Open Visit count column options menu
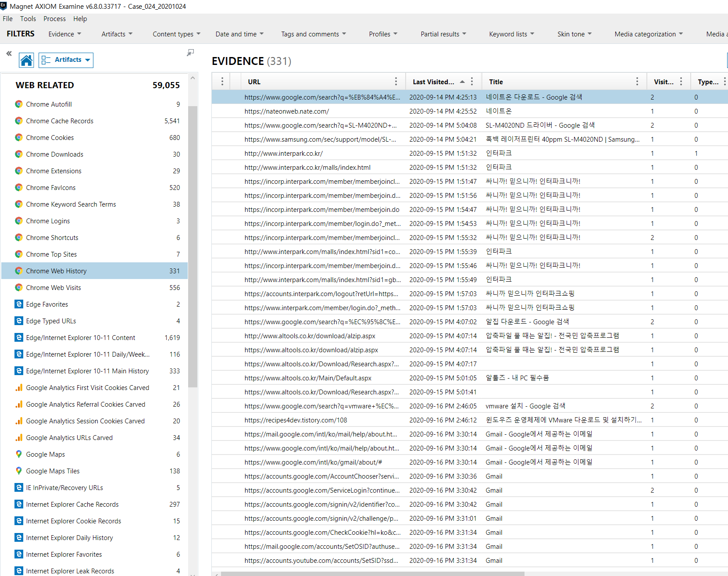 [681, 82]
